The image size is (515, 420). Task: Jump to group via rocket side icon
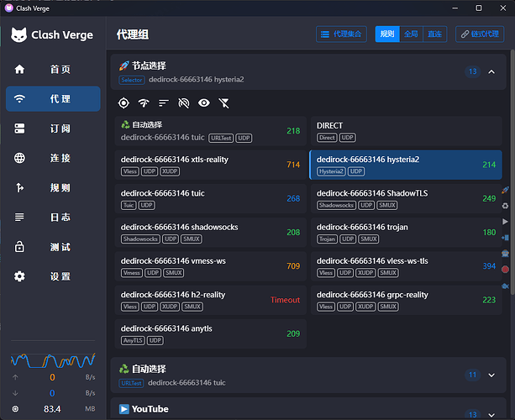point(505,190)
